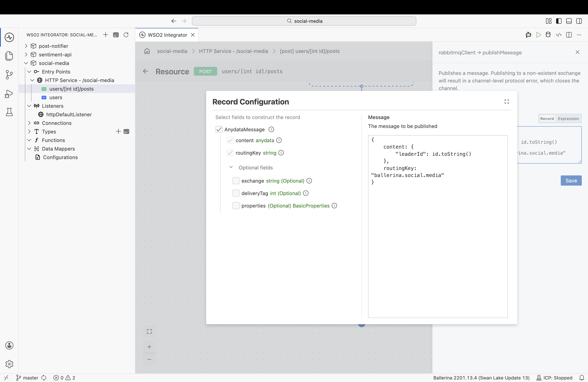The width and height of the screenshot is (588, 382).
Task: Open the Explorer files icon
Action: pos(9,56)
